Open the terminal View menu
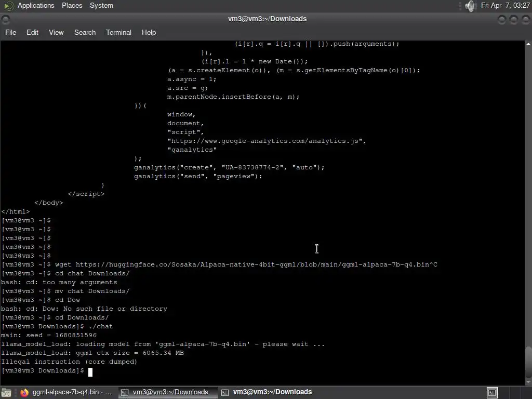532x399 pixels. pyautogui.click(x=56, y=32)
